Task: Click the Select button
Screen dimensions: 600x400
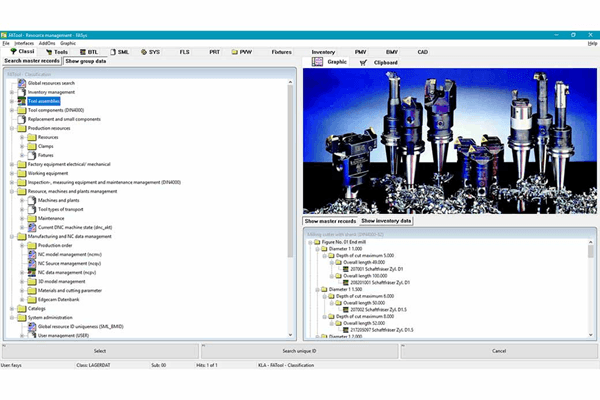Action: tap(100, 351)
